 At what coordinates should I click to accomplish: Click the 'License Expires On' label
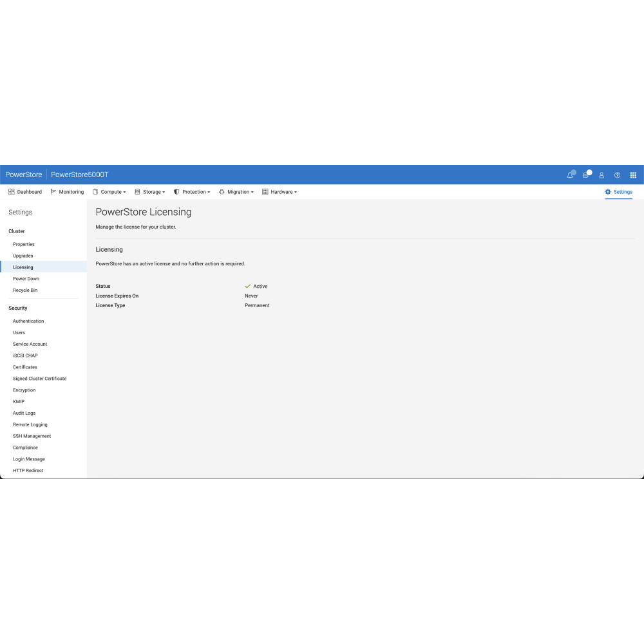[117, 296]
